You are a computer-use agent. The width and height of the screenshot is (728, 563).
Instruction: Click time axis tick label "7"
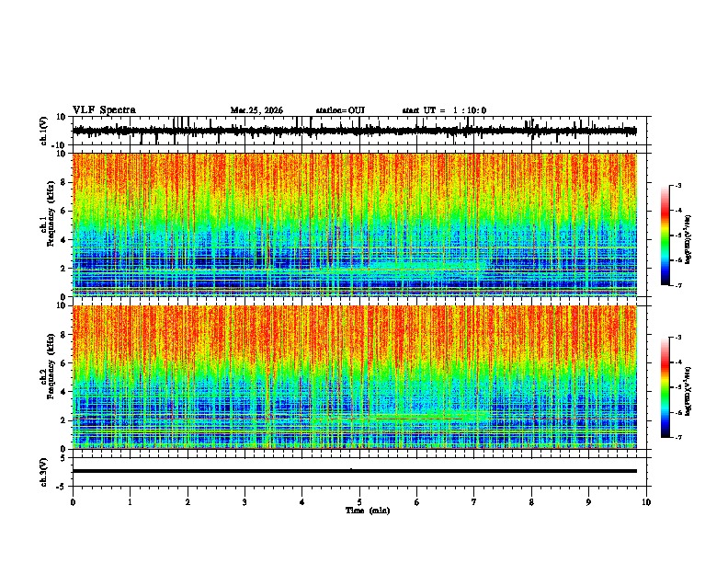pos(474,502)
